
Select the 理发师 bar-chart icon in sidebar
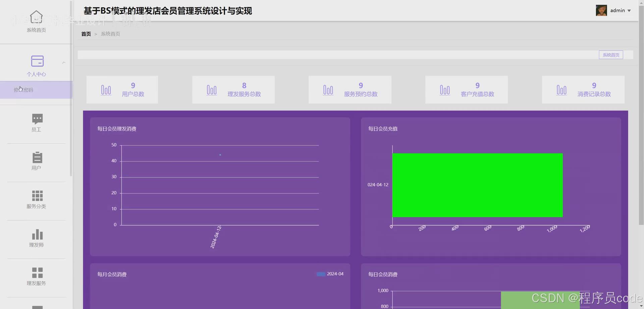37,234
